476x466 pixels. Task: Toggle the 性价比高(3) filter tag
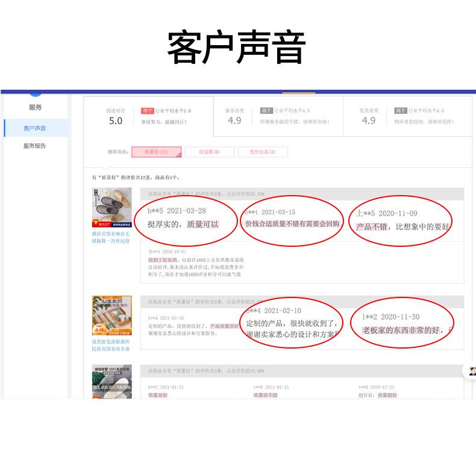(x=263, y=152)
